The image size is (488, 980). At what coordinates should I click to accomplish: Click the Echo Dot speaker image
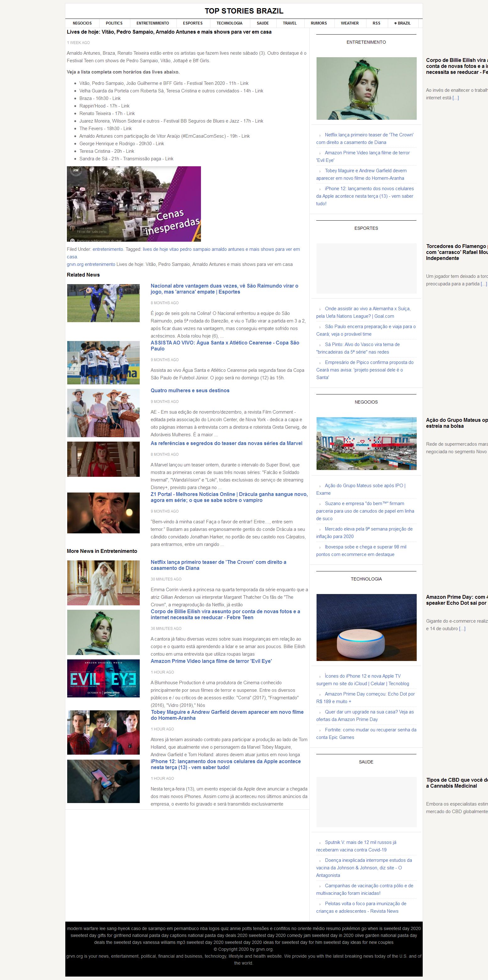(366, 627)
